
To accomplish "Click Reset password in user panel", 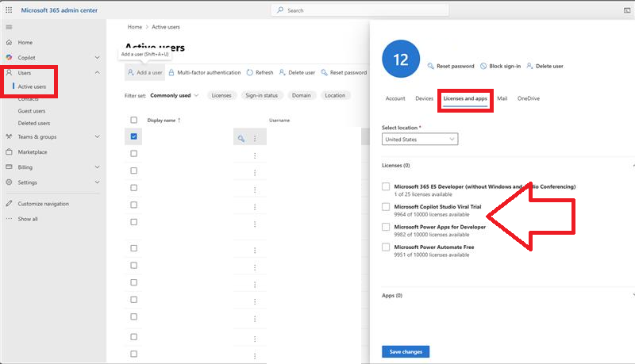I will point(451,66).
